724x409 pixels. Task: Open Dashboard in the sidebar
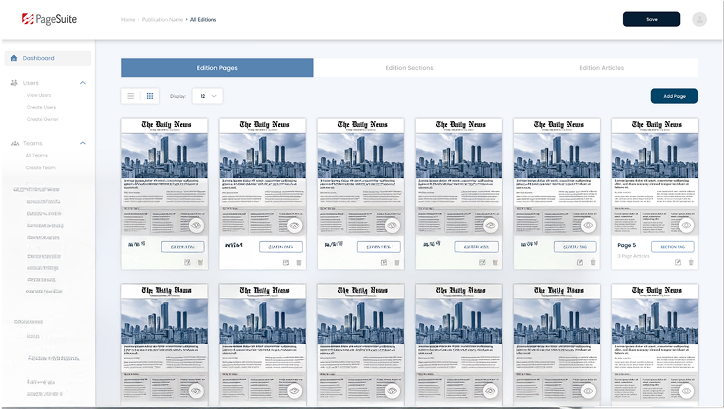(39, 58)
